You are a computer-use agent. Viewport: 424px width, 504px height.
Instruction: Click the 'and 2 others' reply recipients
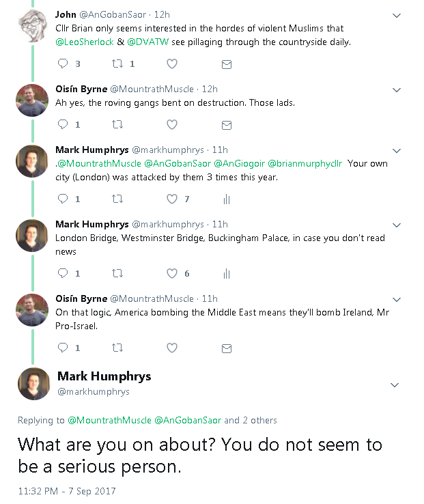251,420
